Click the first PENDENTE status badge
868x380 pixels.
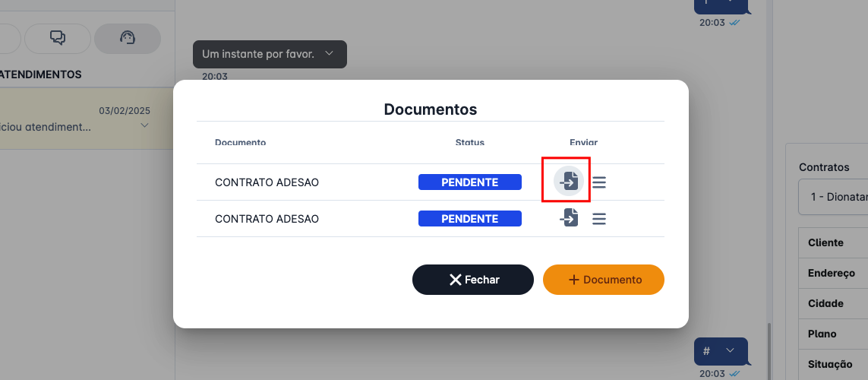tap(469, 182)
